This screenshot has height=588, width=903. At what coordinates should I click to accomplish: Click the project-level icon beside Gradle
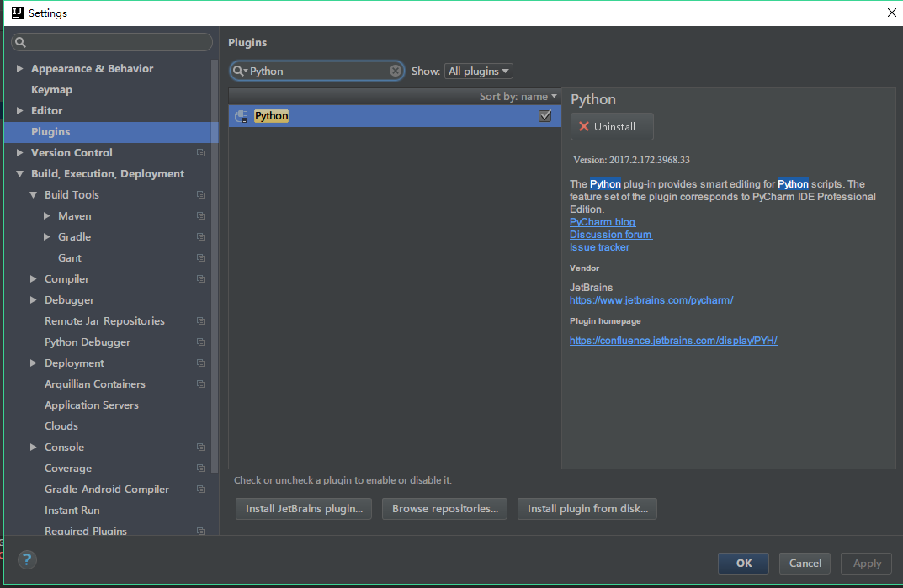[x=200, y=236]
